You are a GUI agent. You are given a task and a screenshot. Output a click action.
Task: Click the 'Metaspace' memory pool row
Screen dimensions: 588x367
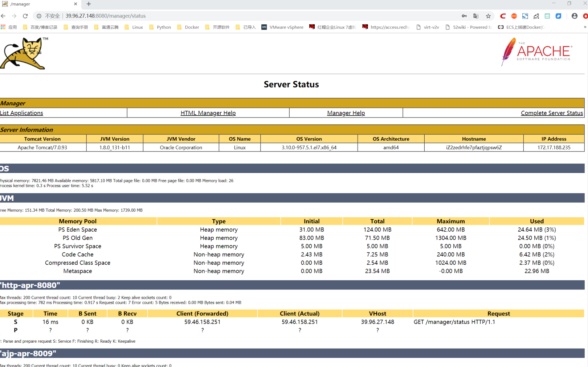click(292, 271)
